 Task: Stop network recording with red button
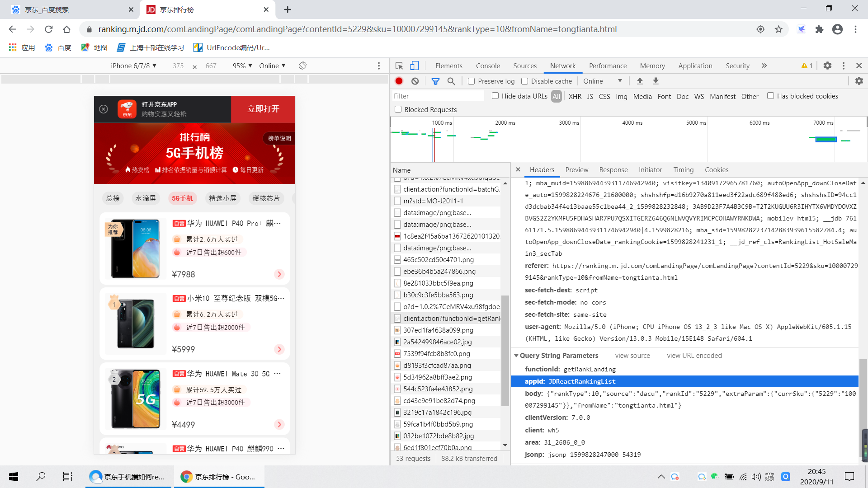pos(399,81)
